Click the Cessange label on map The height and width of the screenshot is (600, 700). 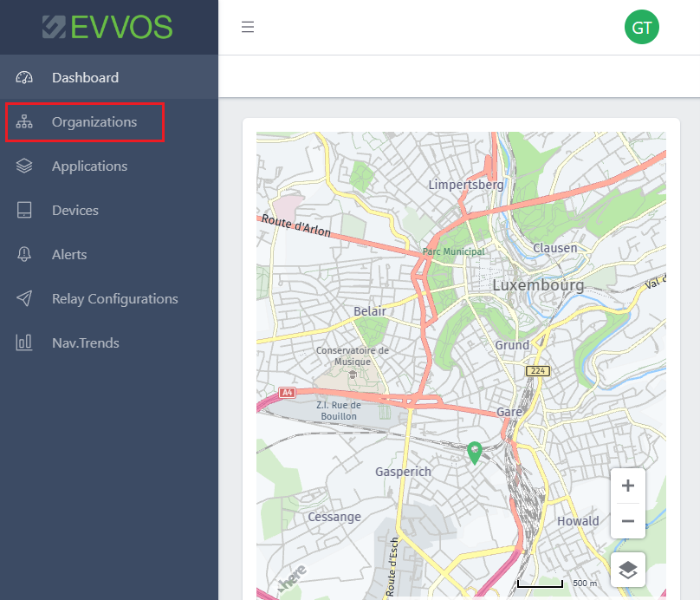click(334, 517)
